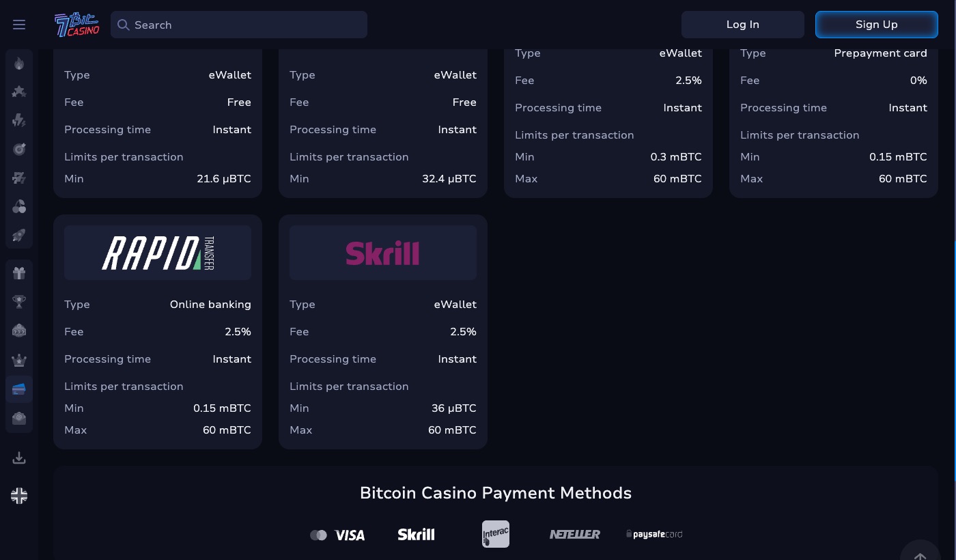
Task: Open the envelope support icon
Action: (19, 418)
